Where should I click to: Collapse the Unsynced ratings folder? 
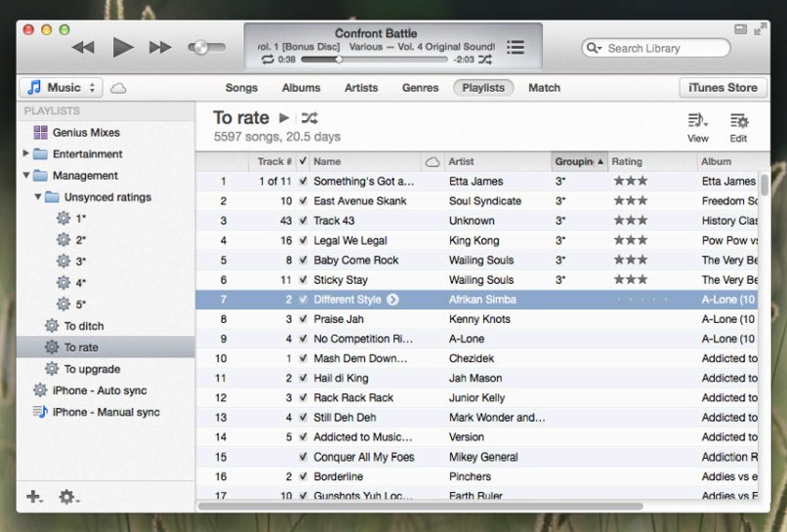pos(38,197)
